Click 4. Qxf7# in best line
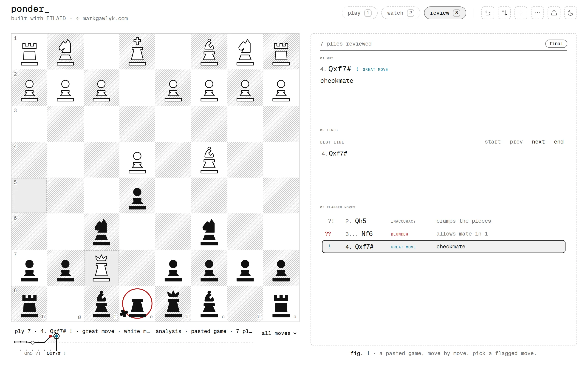 [334, 153]
